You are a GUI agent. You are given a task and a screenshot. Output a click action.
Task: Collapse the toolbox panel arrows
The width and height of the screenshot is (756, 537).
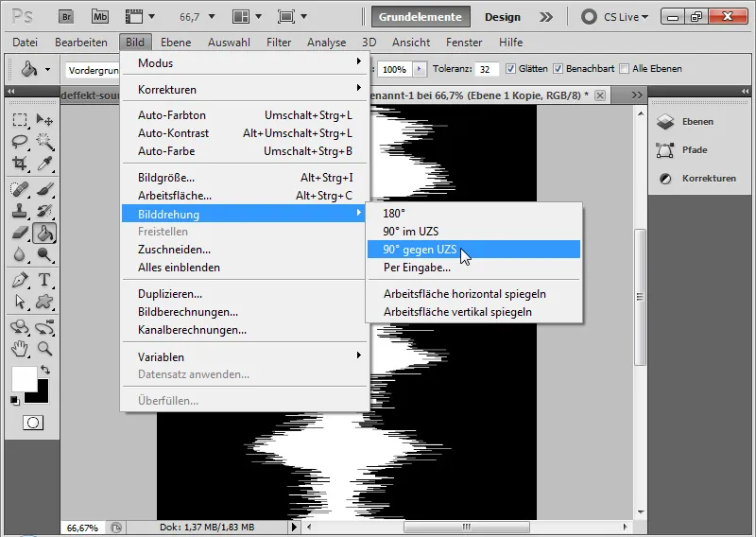tap(10, 91)
